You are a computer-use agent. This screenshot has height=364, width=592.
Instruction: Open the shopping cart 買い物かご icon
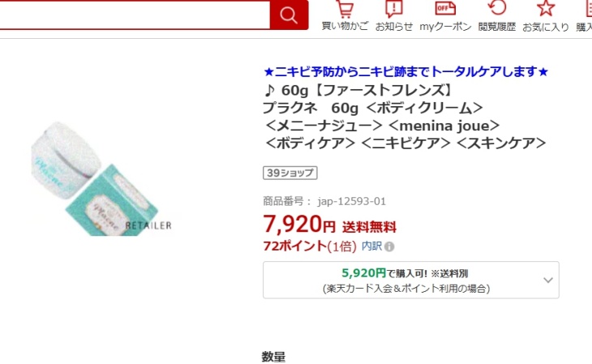(x=345, y=16)
